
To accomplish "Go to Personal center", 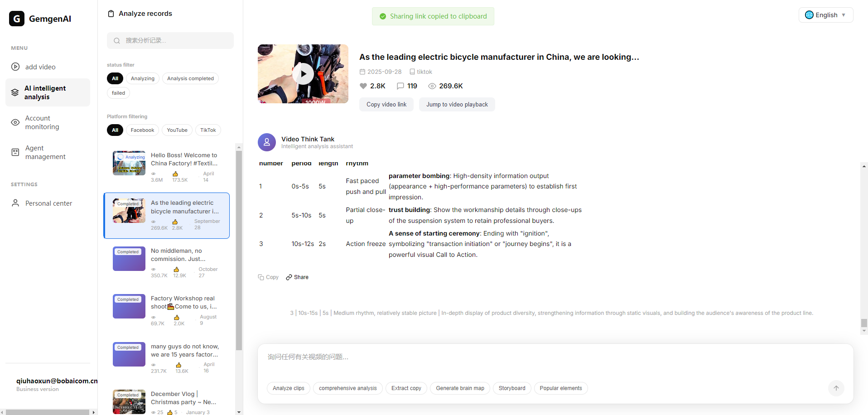I will (x=48, y=203).
